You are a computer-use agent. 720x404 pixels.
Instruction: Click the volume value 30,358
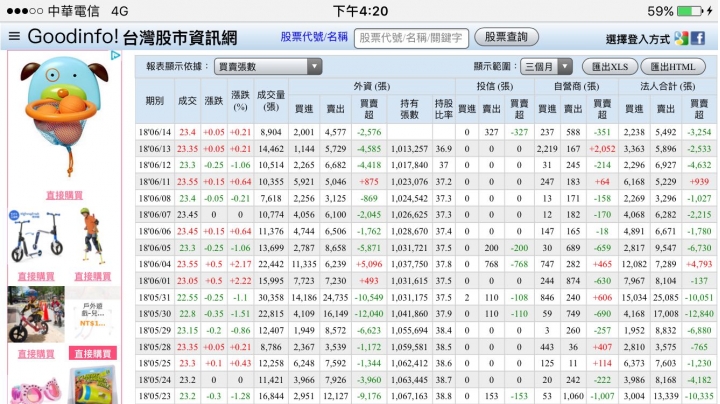271,297
